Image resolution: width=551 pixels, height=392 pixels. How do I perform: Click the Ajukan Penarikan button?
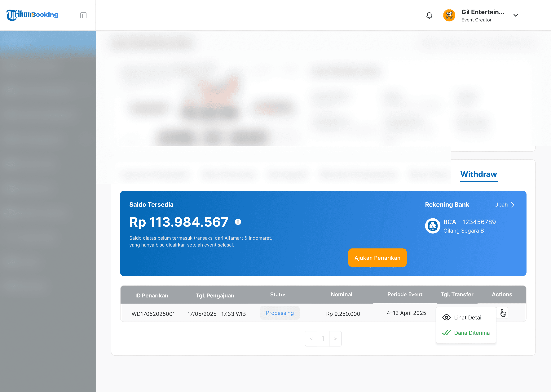pyautogui.click(x=377, y=258)
